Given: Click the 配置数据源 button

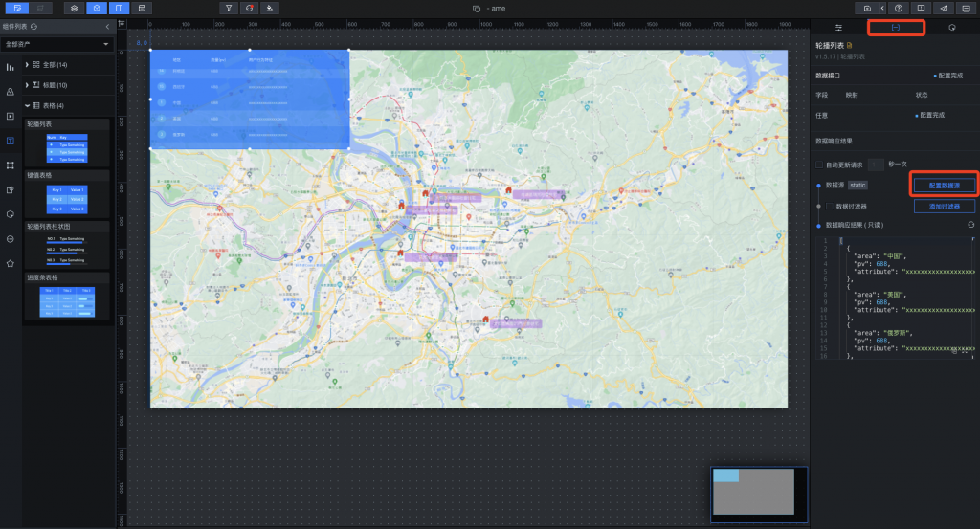Looking at the screenshot, I should coord(944,186).
